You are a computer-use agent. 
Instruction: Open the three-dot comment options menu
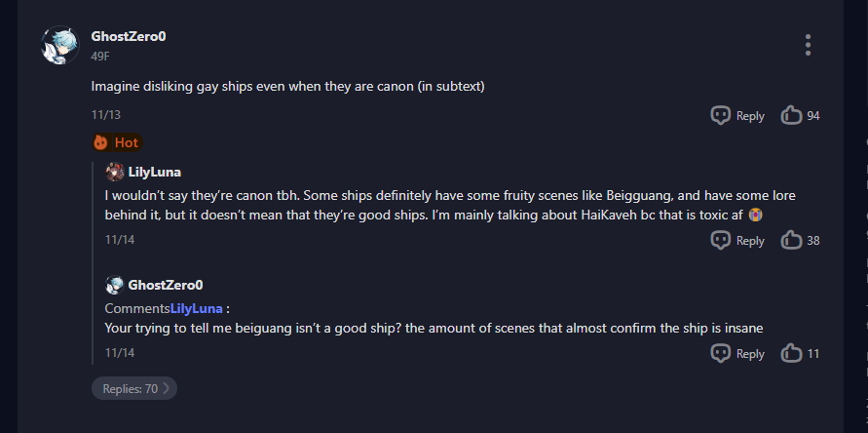pyautogui.click(x=808, y=45)
